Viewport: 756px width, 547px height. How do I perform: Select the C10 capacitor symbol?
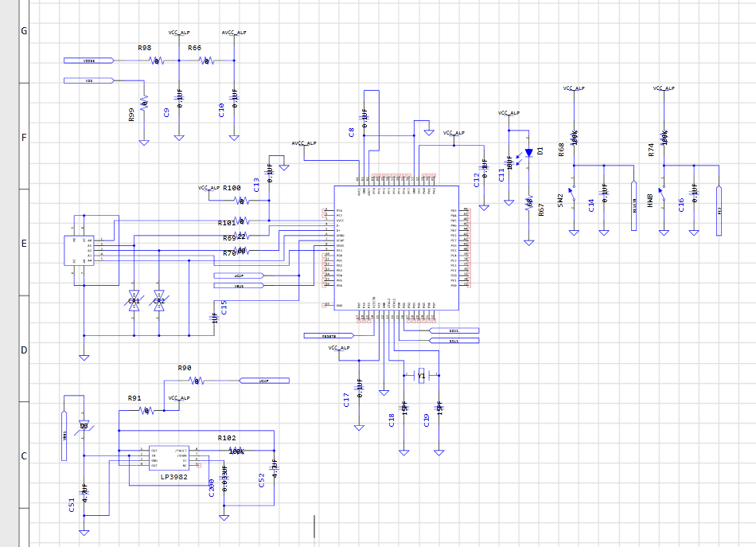coord(234,98)
